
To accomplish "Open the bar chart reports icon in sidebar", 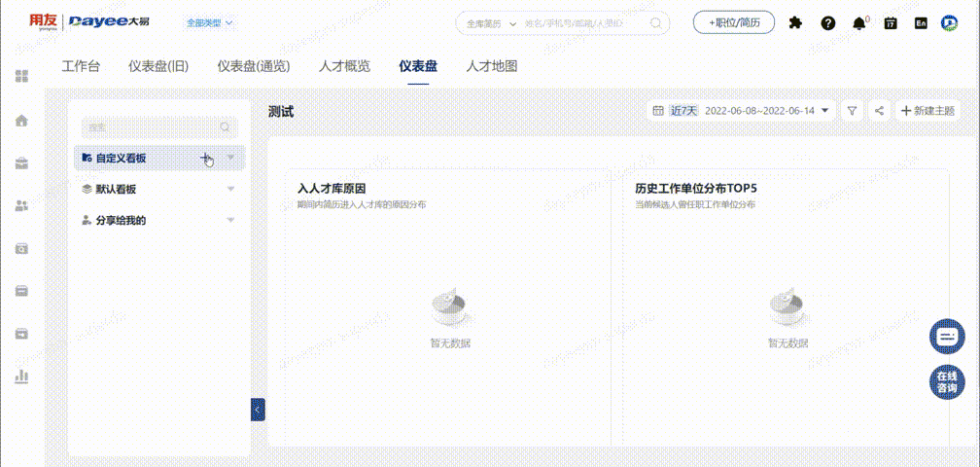I will 21,376.
